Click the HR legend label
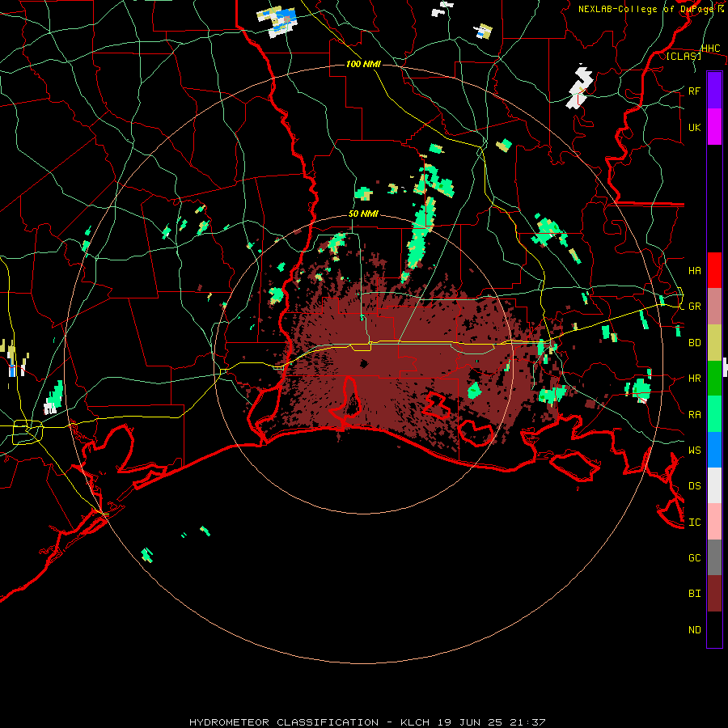Viewport: 728px width, 728px height. point(694,379)
